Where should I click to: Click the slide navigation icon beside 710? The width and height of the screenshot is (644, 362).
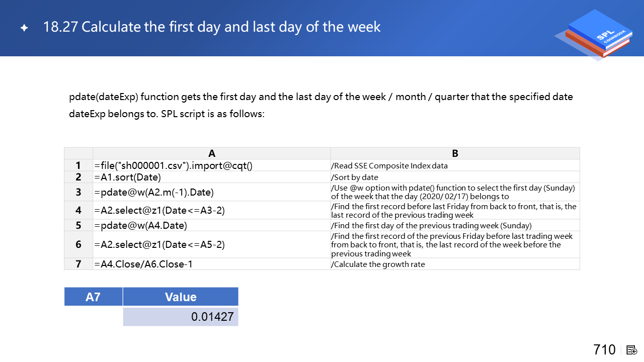[632, 350]
